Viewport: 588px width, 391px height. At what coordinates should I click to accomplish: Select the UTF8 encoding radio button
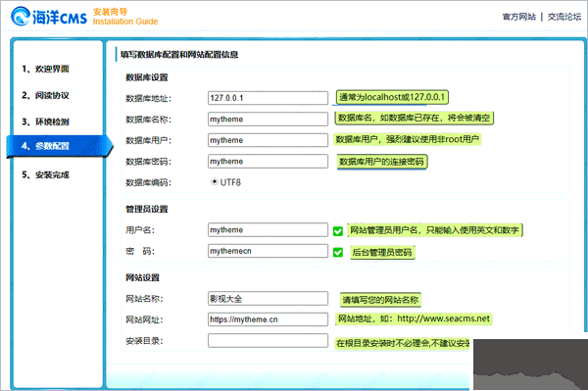point(214,182)
